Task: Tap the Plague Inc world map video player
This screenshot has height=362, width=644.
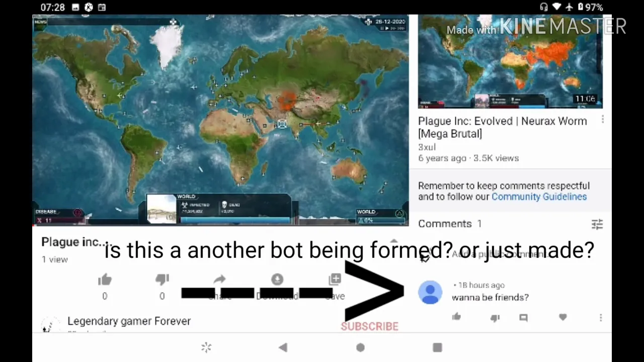Action: coord(220,120)
